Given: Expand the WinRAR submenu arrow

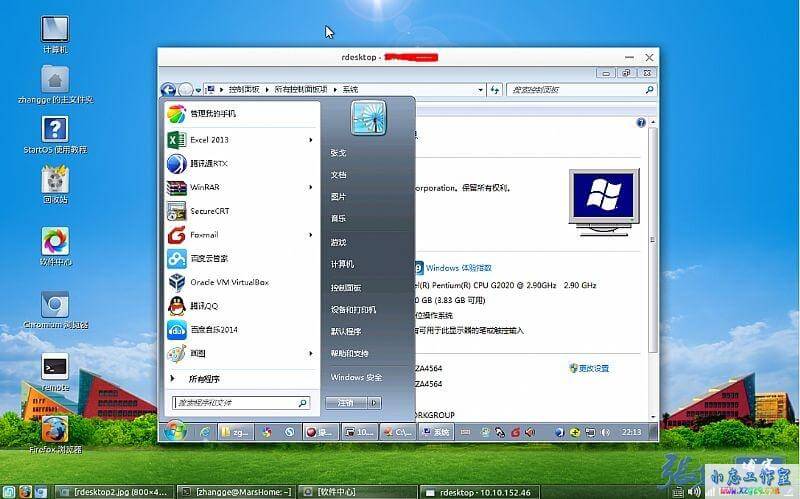Looking at the screenshot, I should click(x=310, y=187).
